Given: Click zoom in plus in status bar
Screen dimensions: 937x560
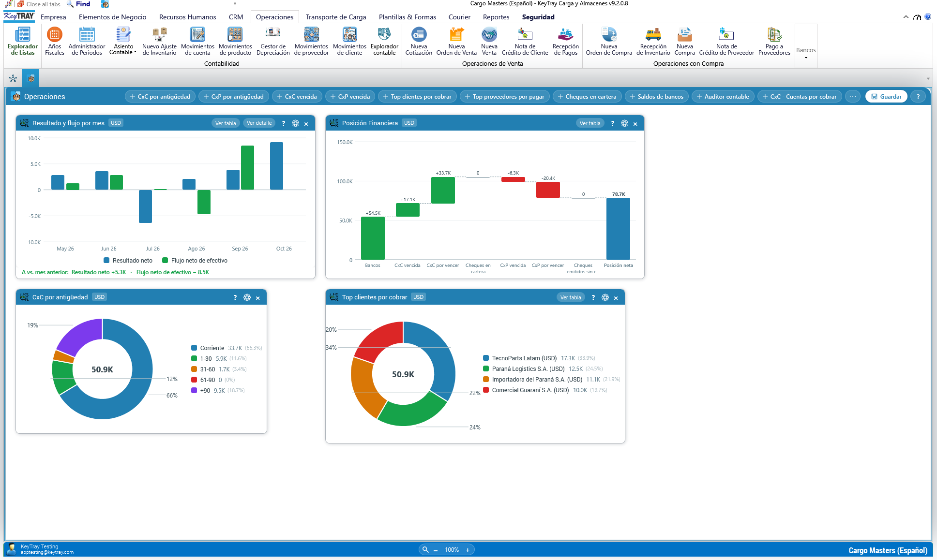Looking at the screenshot, I should click(x=468, y=550).
